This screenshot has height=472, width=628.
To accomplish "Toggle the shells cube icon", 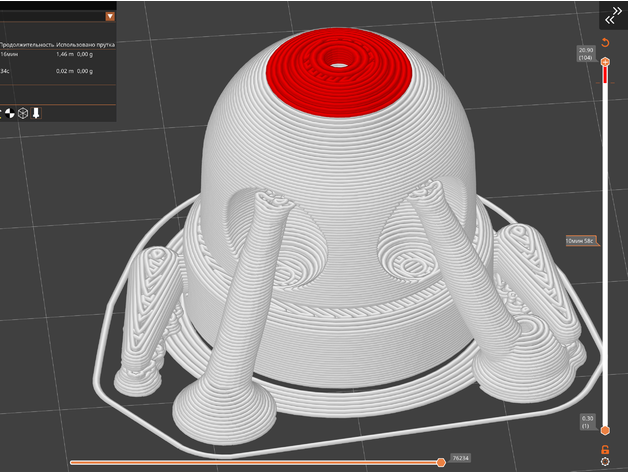I will coord(23,113).
